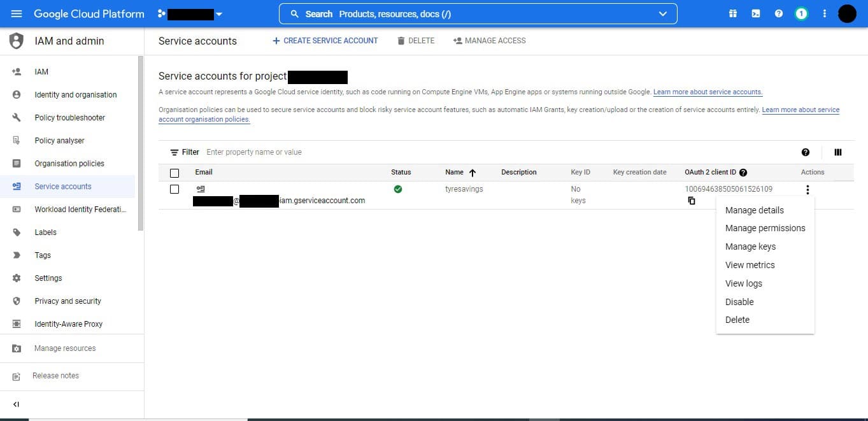This screenshot has height=421, width=868.
Task: Expand the search bar dropdown chevron
Action: click(x=663, y=14)
